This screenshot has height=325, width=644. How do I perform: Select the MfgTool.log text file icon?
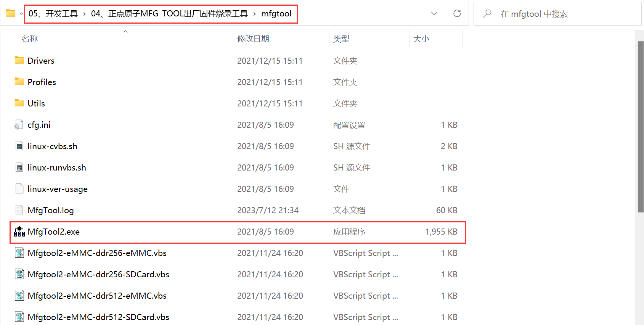tap(19, 210)
